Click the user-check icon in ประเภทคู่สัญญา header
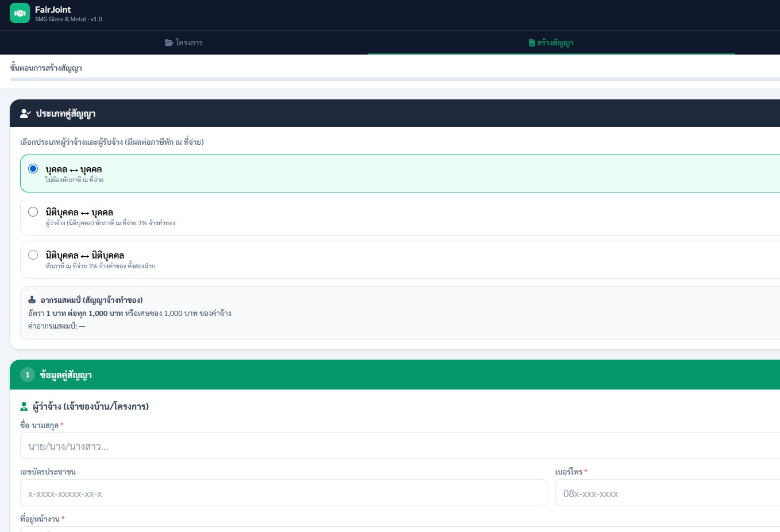 (25, 113)
